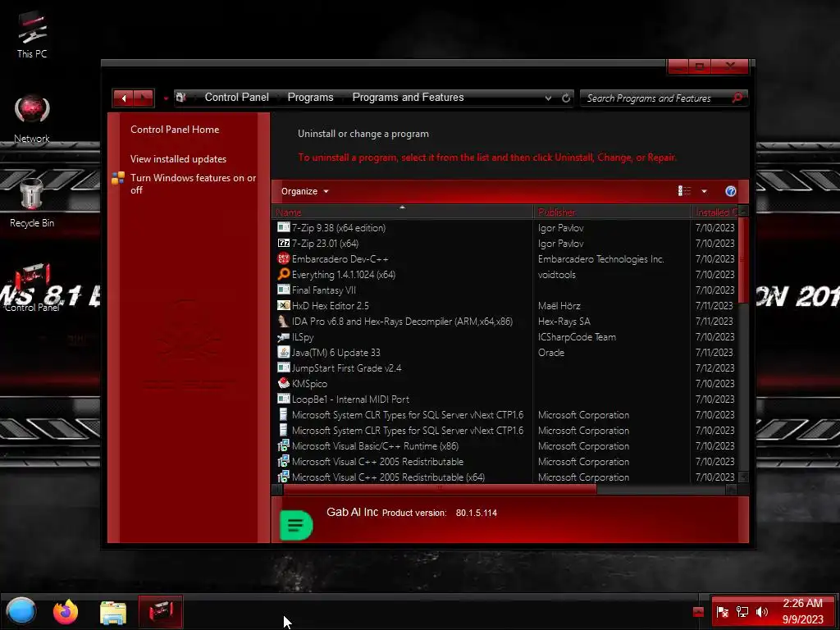Click the Embarcadero Dev-C++ icon
840x630 pixels.
click(x=283, y=258)
